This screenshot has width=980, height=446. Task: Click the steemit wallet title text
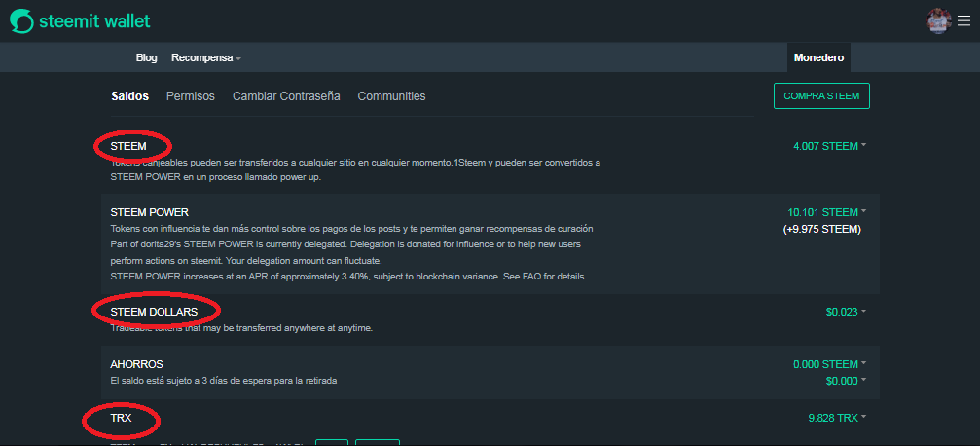(94, 21)
